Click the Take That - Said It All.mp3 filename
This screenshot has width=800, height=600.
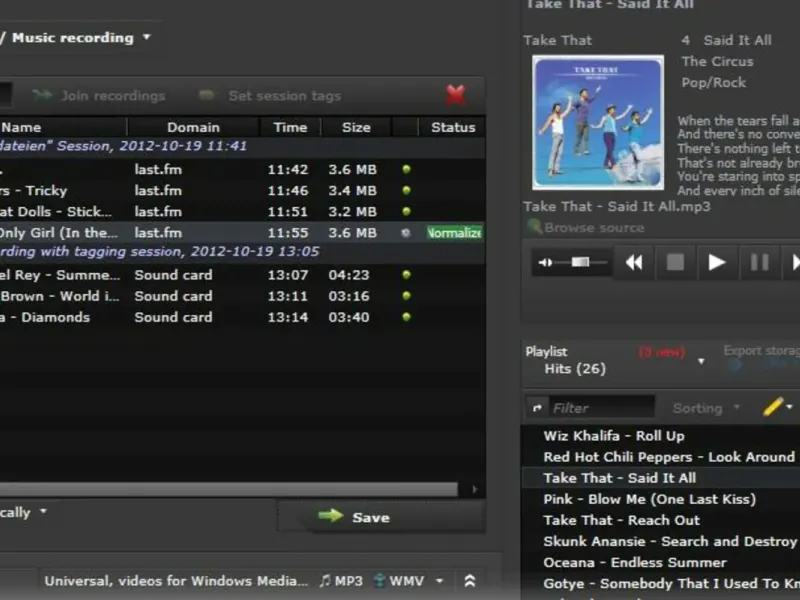click(x=617, y=207)
